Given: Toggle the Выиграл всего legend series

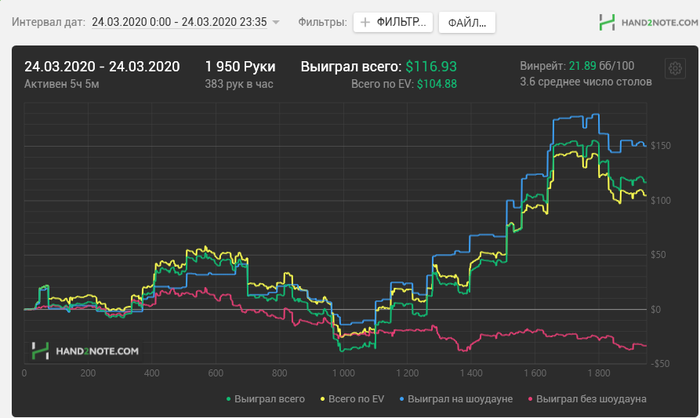Looking at the screenshot, I should tap(265, 399).
